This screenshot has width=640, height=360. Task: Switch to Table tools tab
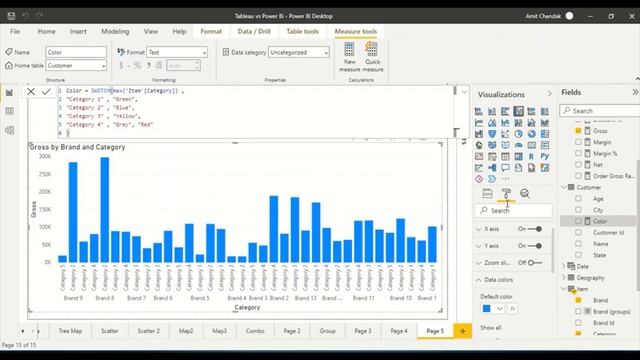[302, 31]
